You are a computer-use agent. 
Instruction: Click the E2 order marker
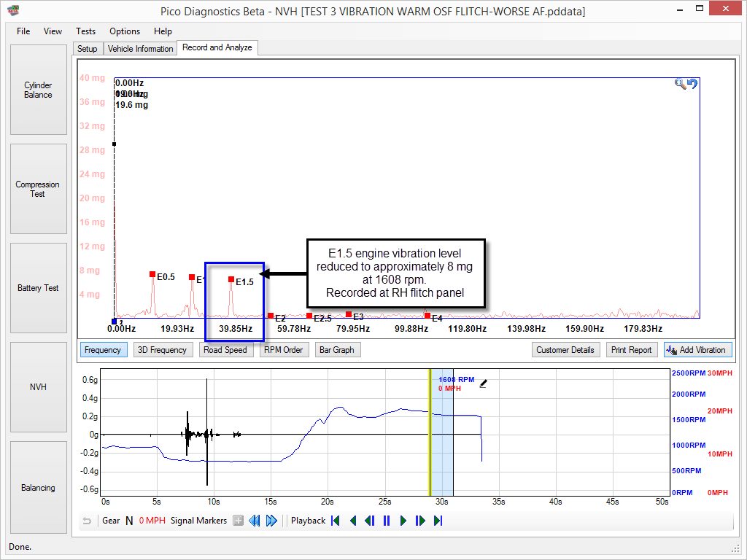271,316
